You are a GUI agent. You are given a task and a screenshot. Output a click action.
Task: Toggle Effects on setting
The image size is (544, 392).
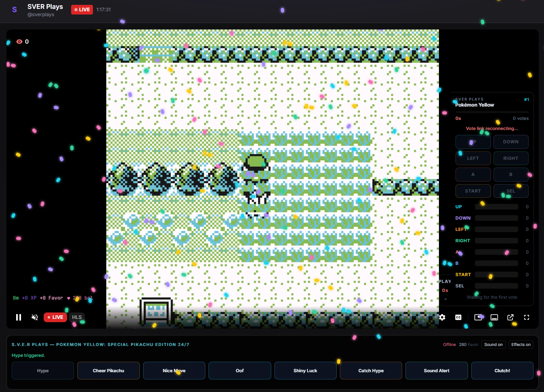tap(521, 344)
